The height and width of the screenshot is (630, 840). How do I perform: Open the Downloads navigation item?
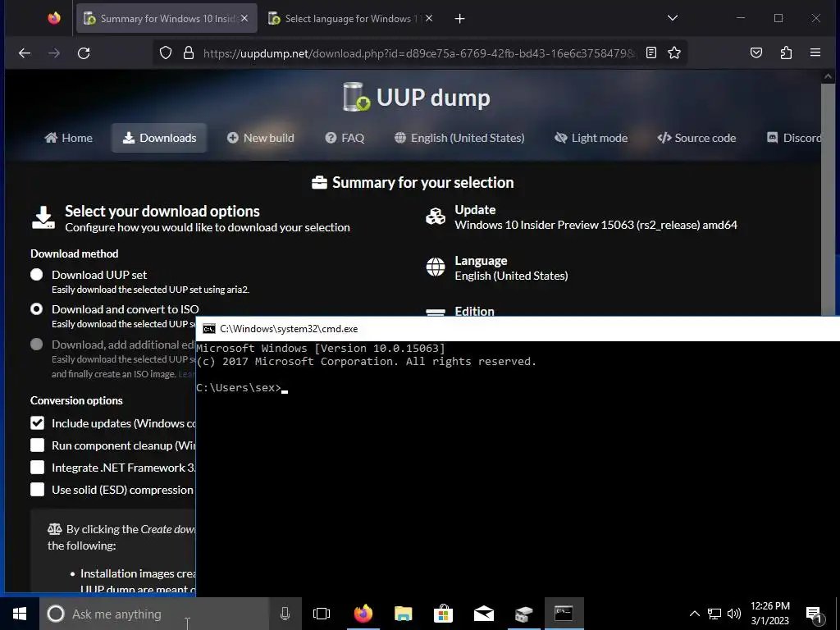159,138
